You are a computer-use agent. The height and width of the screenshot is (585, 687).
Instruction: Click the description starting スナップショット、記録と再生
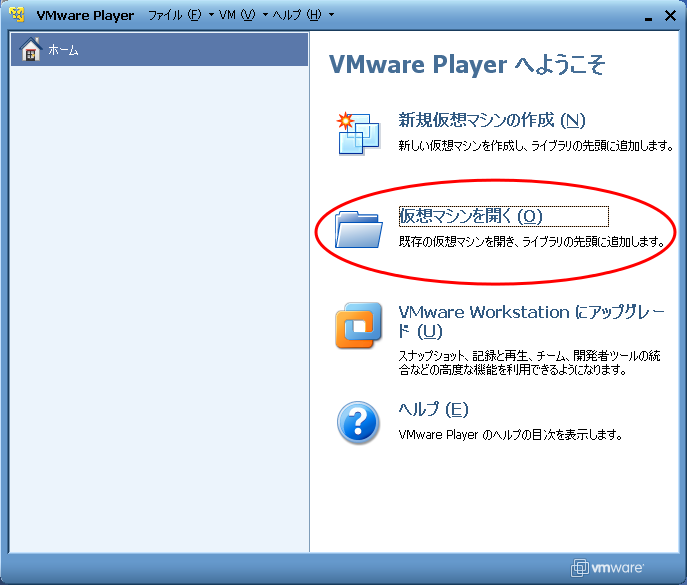pyautogui.click(x=529, y=362)
